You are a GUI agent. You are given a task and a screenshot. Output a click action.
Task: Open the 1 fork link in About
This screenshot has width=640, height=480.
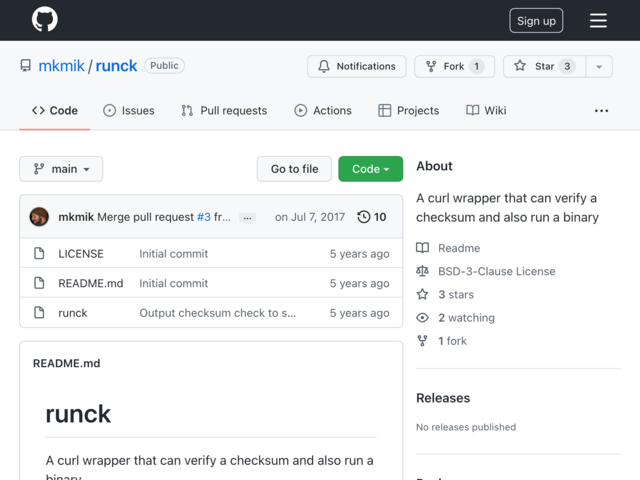click(452, 341)
